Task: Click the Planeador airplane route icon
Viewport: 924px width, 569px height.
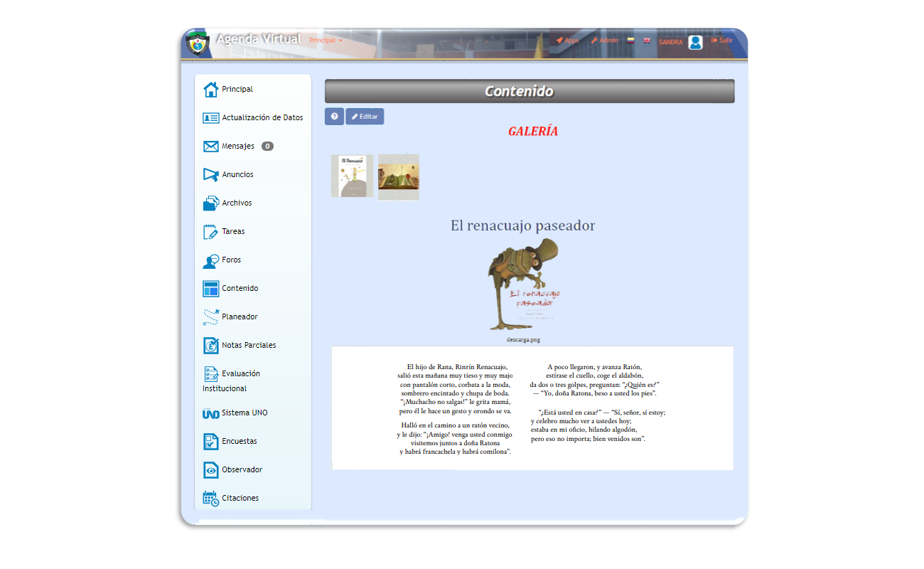Action: point(210,317)
